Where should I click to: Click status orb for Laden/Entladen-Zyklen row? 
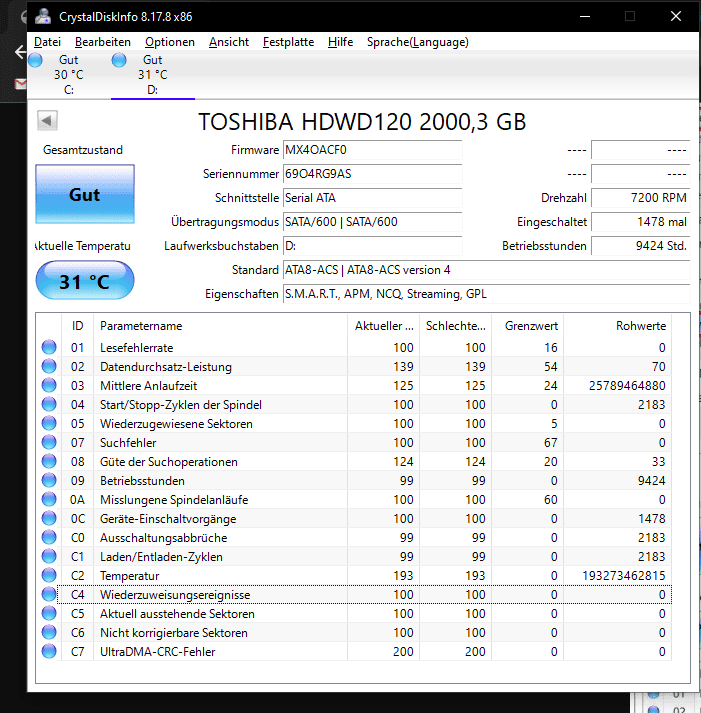click(49, 556)
